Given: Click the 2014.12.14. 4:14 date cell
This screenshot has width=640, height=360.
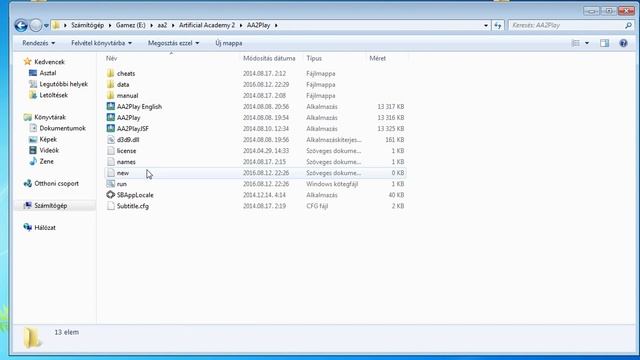Looking at the screenshot, I should [264, 195].
